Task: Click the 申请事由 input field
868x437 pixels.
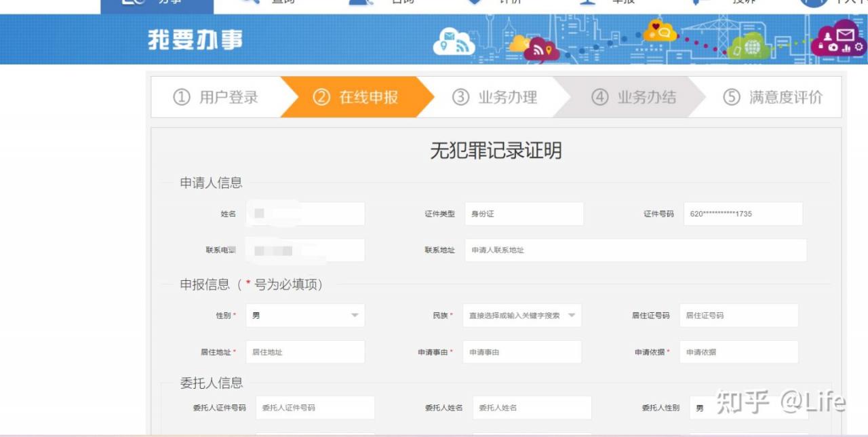Action: click(522, 351)
